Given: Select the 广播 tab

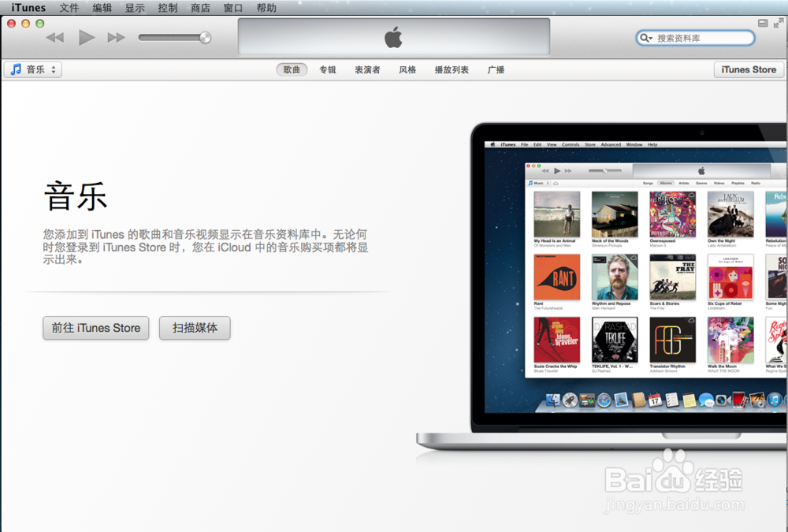Looking at the screenshot, I should click(x=496, y=70).
